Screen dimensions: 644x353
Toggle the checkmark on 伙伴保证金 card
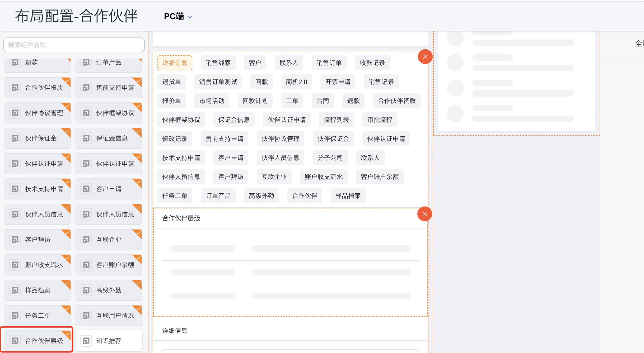(67, 131)
